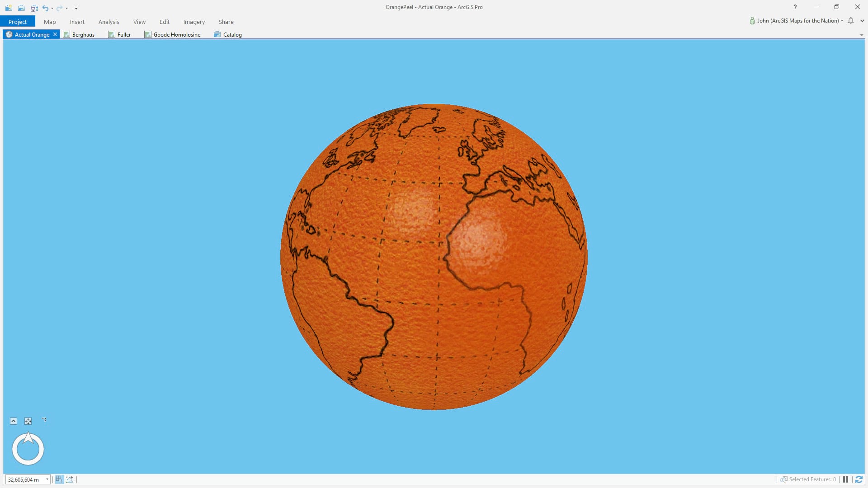Close the Actual Orange view tab
Screen dimensions: 868x488
(x=55, y=34)
